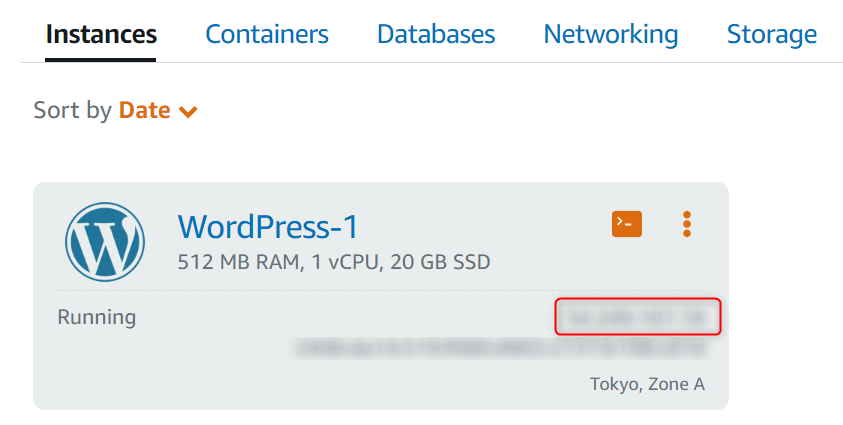Open the three-dot instance actions menu

[x=687, y=224]
